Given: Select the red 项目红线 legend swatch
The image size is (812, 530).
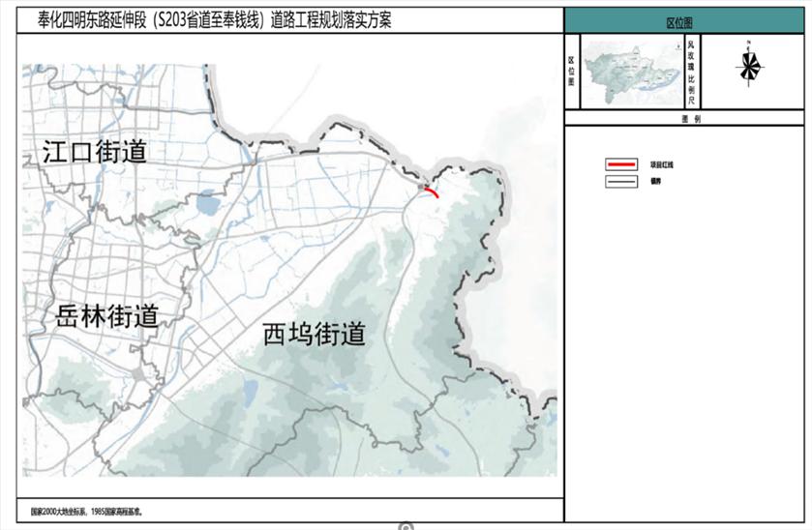Looking at the screenshot, I should (x=620, y=164).
